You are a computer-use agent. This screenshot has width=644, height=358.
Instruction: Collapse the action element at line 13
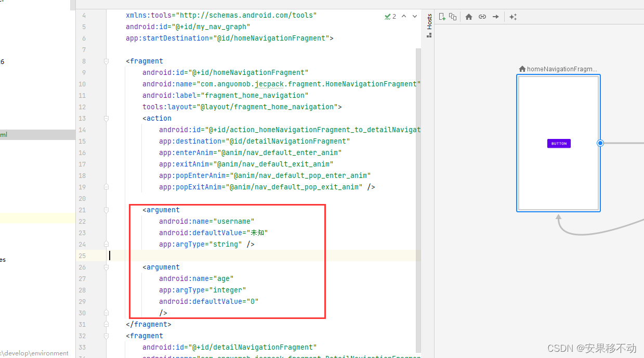coord(106,118)
